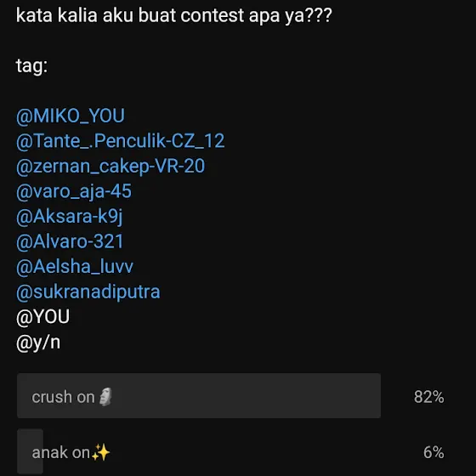Tap the plain text @y/n line
476x476 pixels.
[38, 343]
